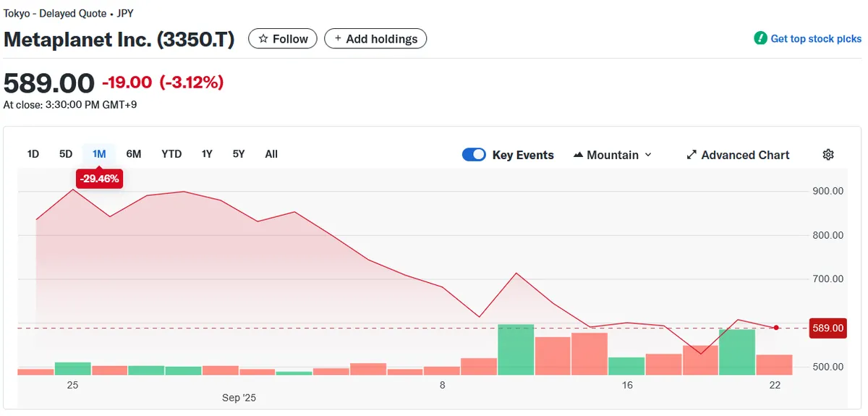Viewport: 868px width, 416px height.
Task: Follow Metaplanet Inc. stock
Action: point(283,39)
